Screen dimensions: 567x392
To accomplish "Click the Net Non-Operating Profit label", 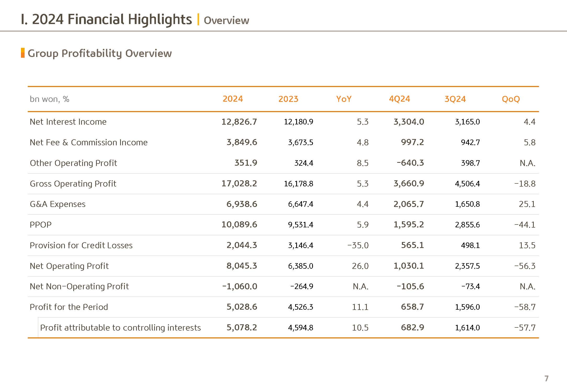I will pos(79,286).
